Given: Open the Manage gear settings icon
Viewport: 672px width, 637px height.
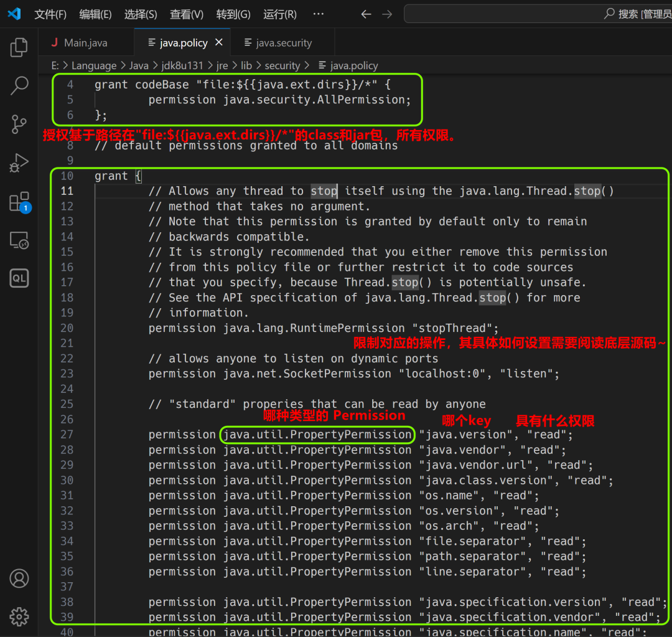Looking at the screenshot, I should pos(19,617).
